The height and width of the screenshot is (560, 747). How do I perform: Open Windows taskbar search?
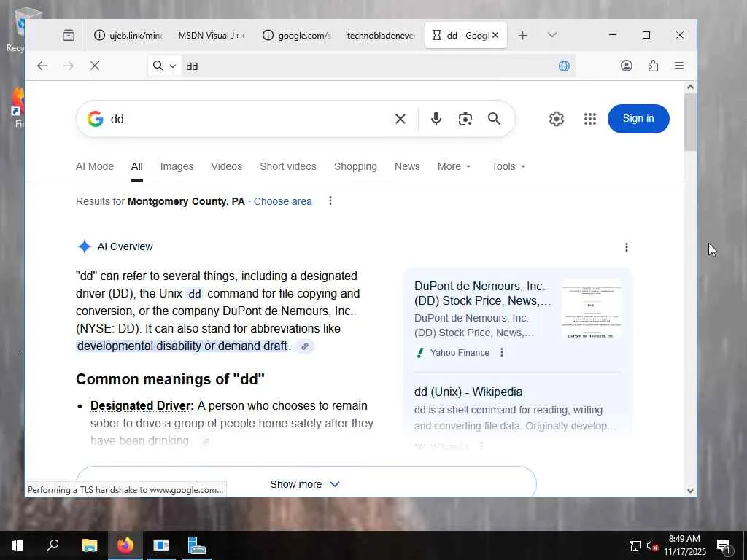53,545
